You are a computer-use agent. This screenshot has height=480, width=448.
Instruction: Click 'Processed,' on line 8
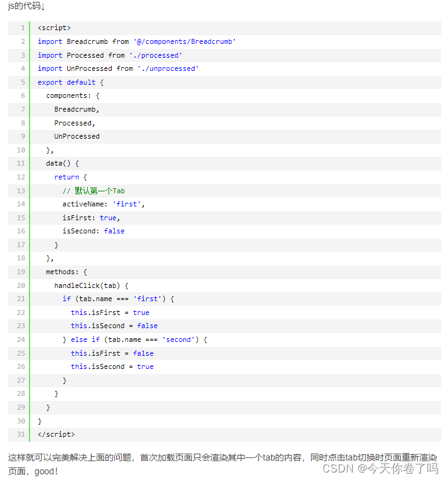(75, 123)
